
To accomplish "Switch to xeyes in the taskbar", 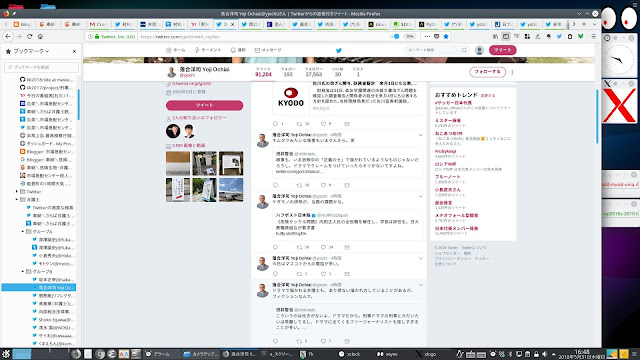I will click(388, 354).
